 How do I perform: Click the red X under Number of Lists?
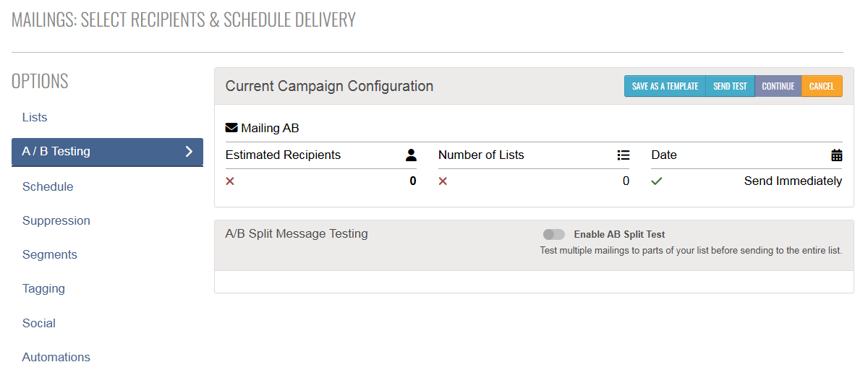pyautogui.click(x=443, y=181)
